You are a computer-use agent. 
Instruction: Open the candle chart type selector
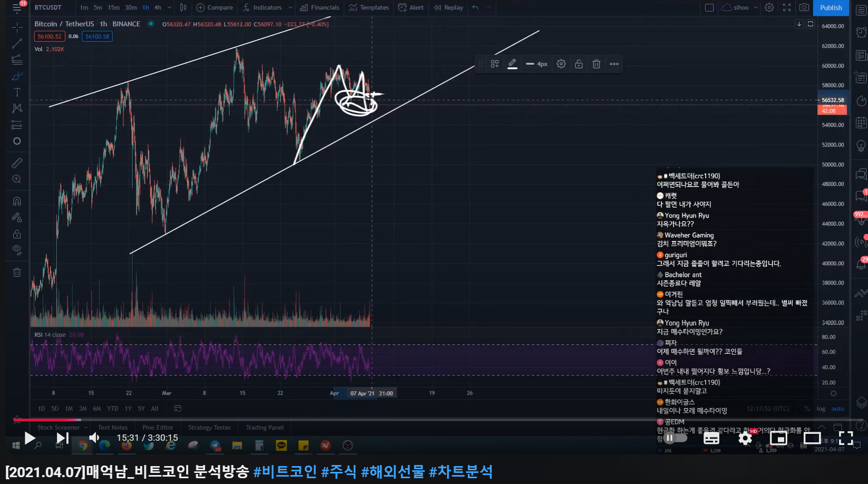click(183, 7)
